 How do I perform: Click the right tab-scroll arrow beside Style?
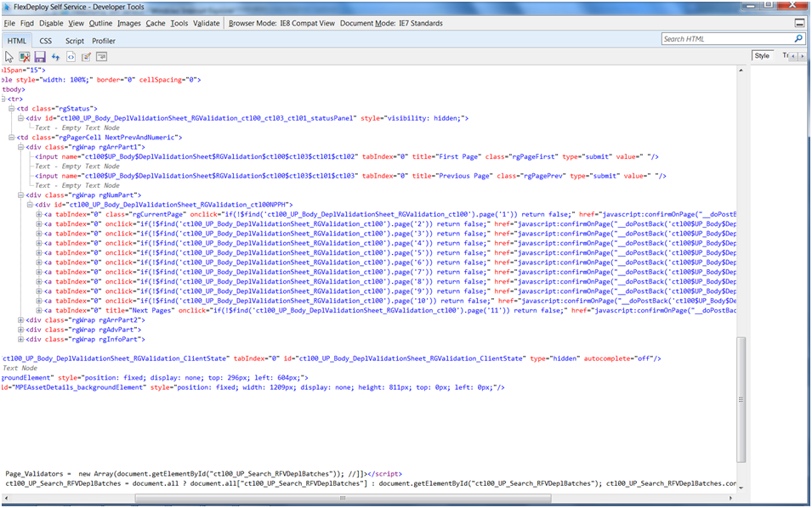[x=802, y=56]
